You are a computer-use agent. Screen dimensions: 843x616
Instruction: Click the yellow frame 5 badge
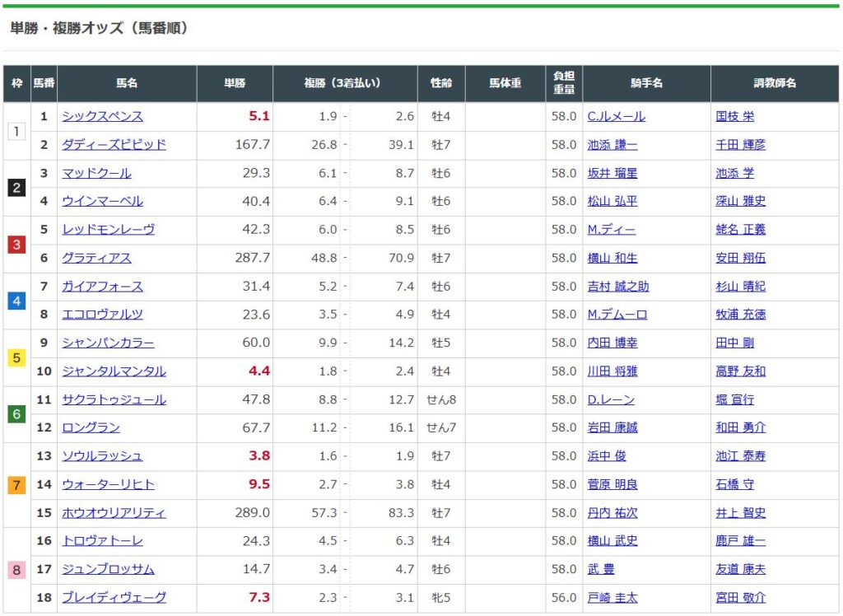16,357
